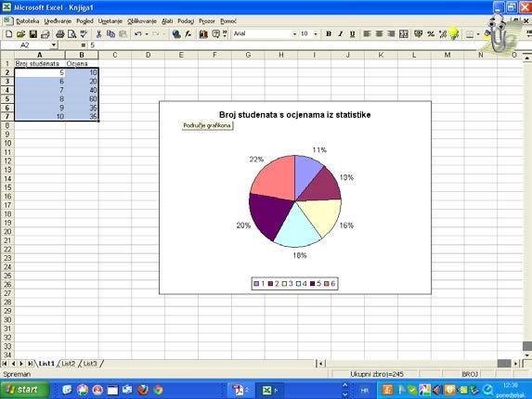This screenshot has height=399, width=532.
Task: Switch to the List3 sheet tab
Action: tap(90, 364)
